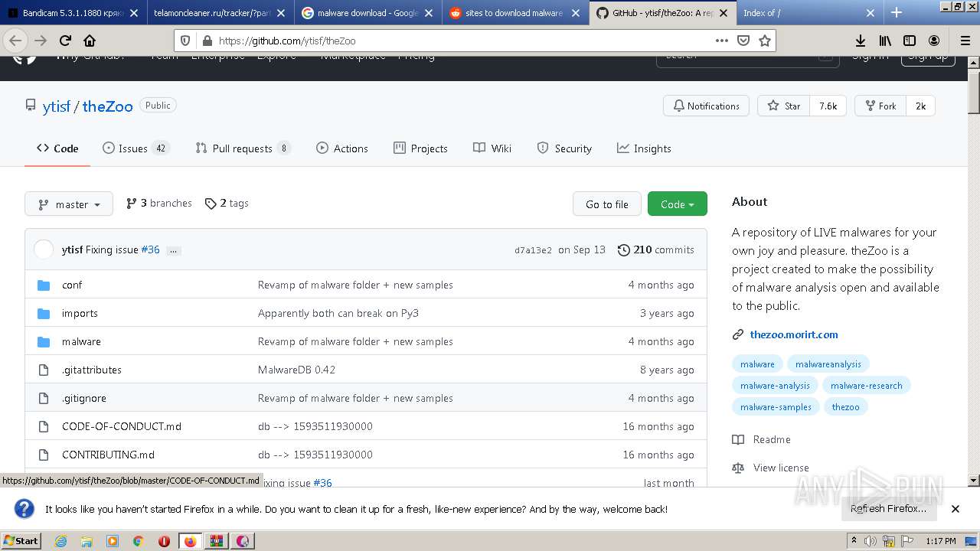This screenshot has width=980, height=551.
Task: Open the .gitignore file
Action: (84, 398)
